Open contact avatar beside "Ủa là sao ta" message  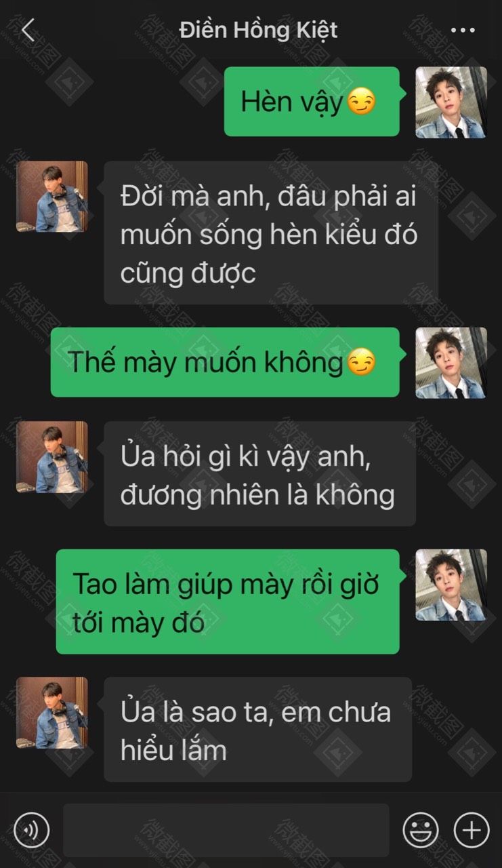pyautogui.click(x=52, y=713)
